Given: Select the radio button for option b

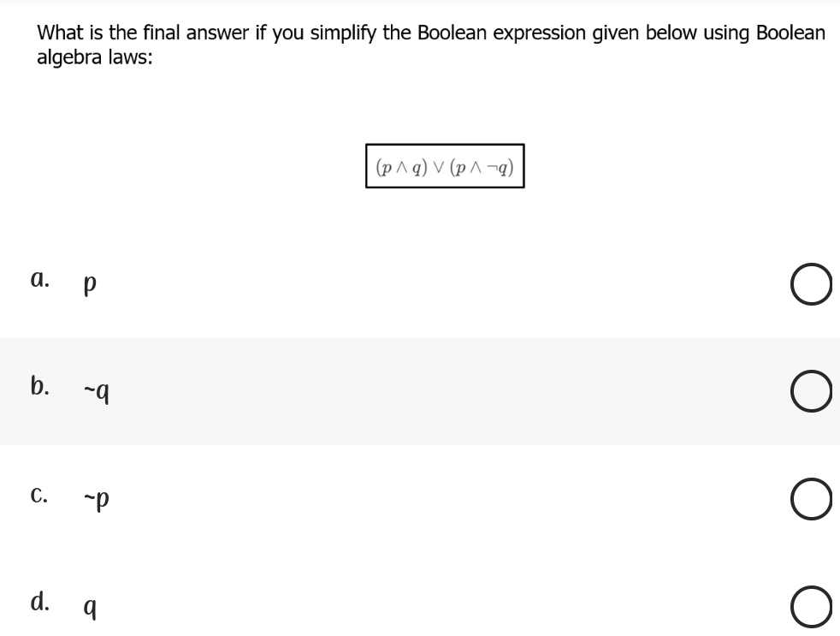Looking at the screenshot, I should tap(810, 391).
